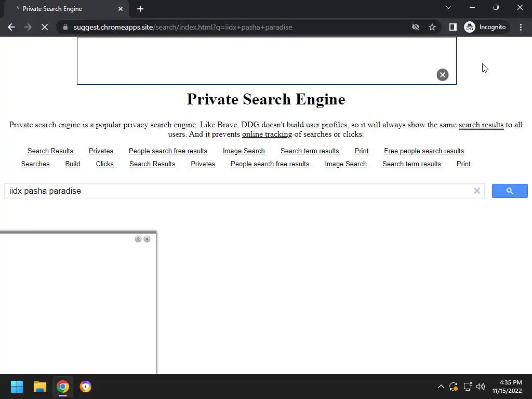
Task: Open network status tray icon
Action: (468, 387)
